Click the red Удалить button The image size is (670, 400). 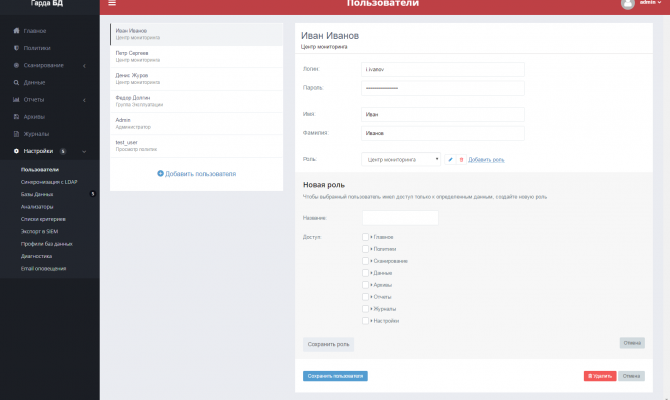coord(600,376)
